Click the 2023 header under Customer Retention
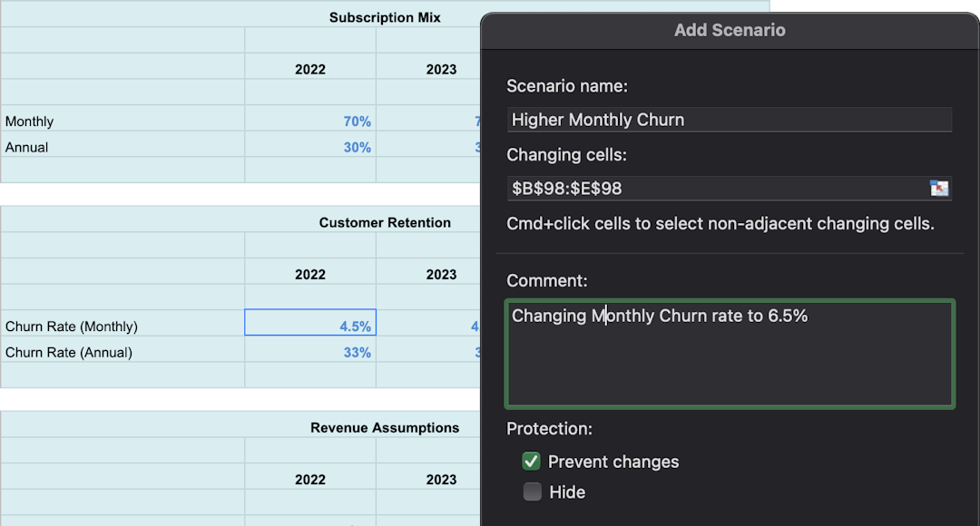Viewport: 980px width, 526px height. click(x=441, y=274)
